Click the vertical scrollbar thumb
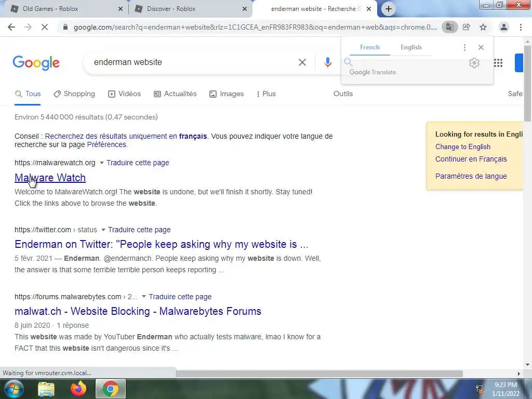Screen dimensions: 532x399 click(x=527, y=83)
